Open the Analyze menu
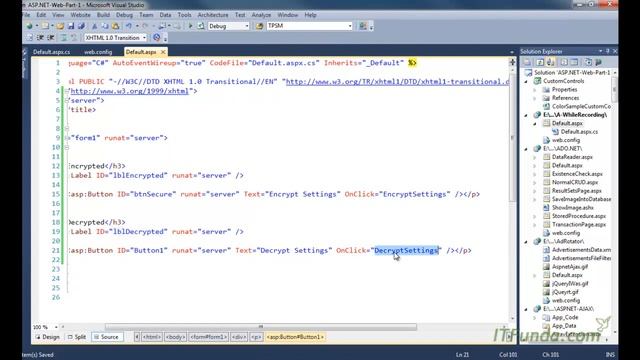 point(261,15)
